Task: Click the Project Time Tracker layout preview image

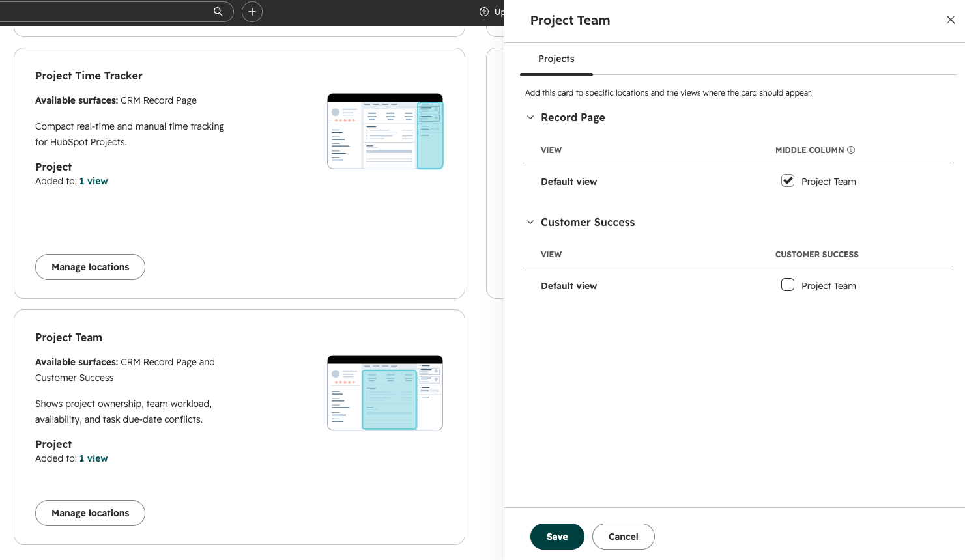Action: pyautogui.click(x=385, y=132)
